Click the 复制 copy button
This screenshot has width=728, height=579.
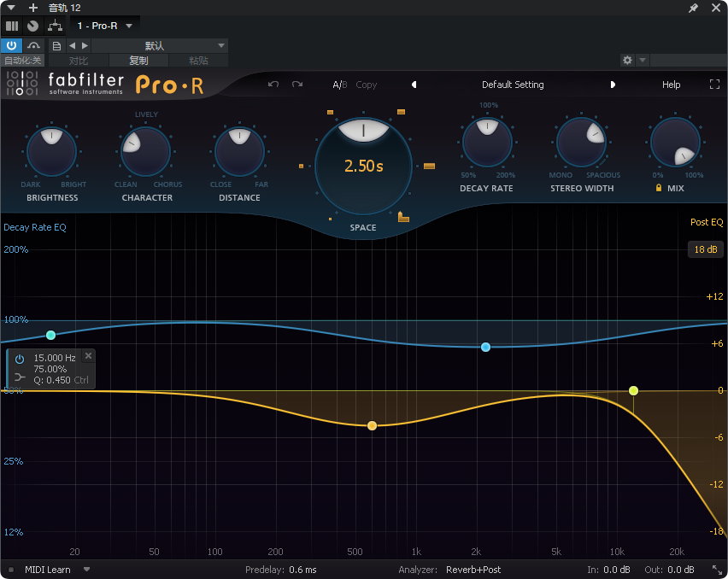point(138,61)
